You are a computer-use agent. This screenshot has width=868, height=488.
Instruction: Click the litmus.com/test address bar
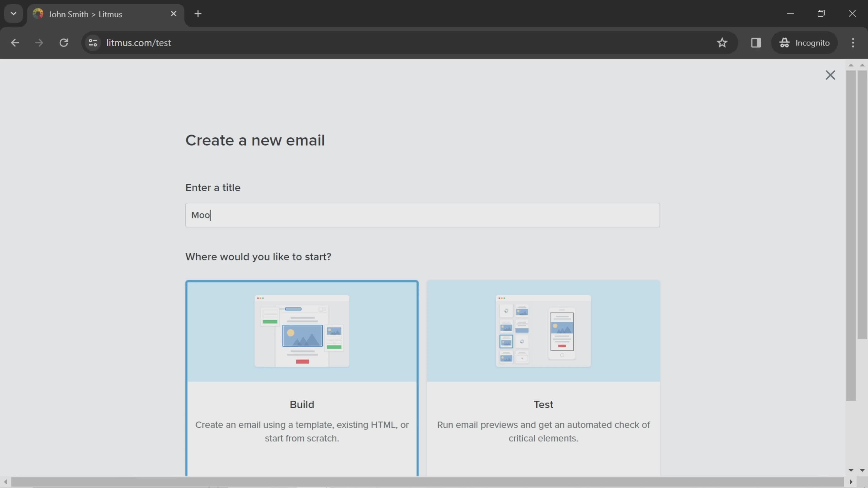tap(138, 42)
